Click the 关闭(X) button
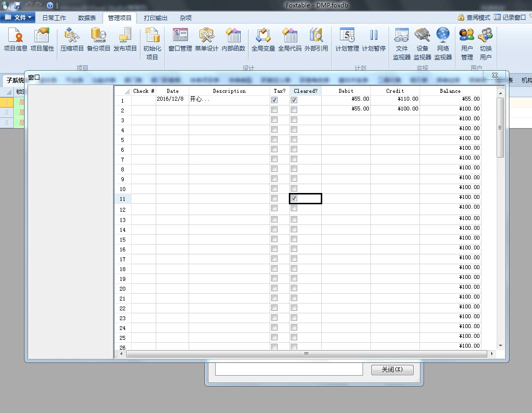Image resolution: width=532 pixels, height=413 pixels. point(392,370)
